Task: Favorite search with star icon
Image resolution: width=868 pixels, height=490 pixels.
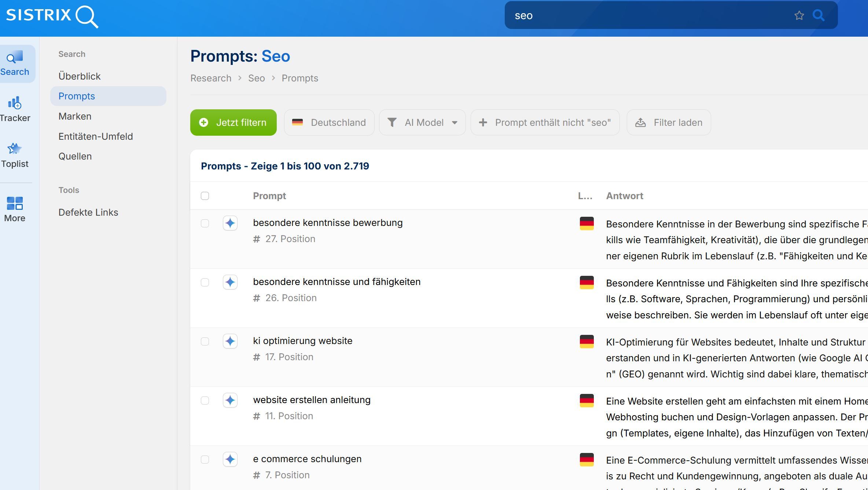Action: (x=799, y=15)
